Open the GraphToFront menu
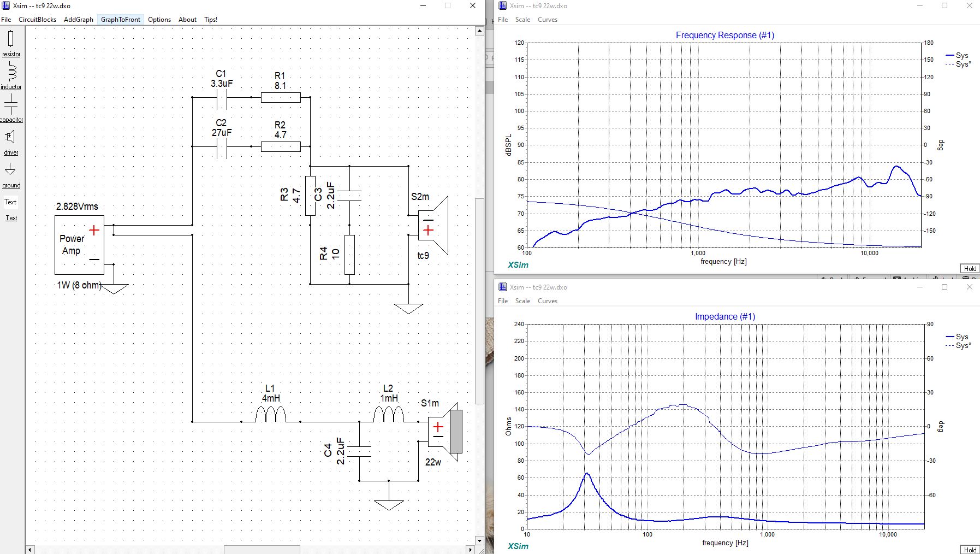Screen dimensions: 980x554 (x=121, y=20)
